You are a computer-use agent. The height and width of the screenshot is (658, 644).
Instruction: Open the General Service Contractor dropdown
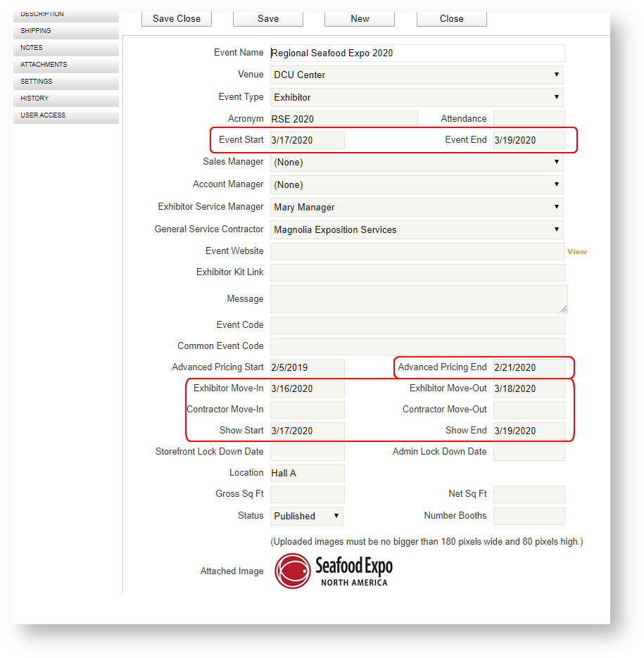(x=417, y=229)
